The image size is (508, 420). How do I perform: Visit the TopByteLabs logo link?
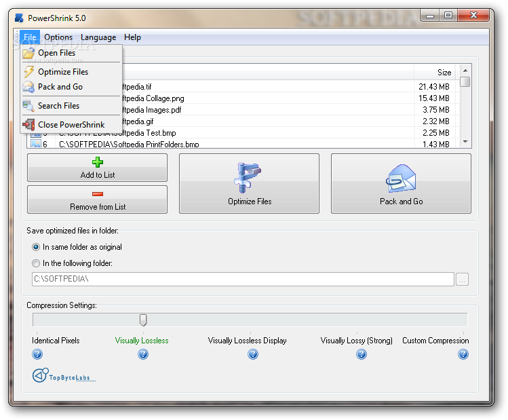click(64, 375)
